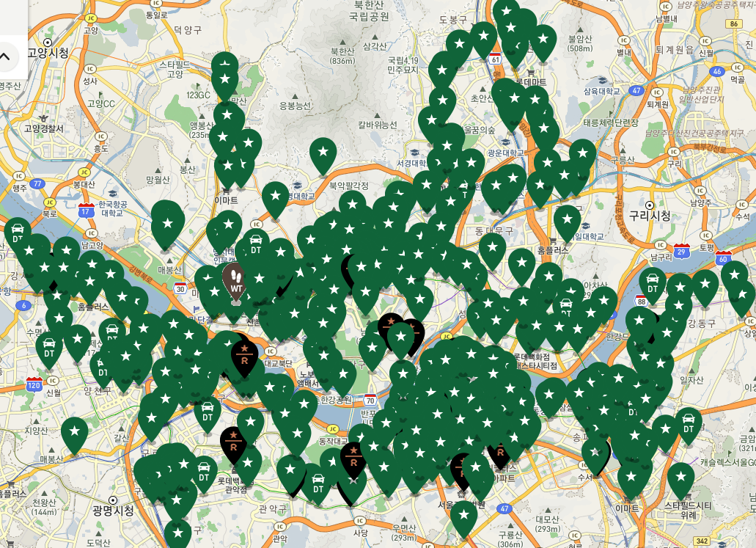Select the star marker above 북악팔각정
756x548 pixels.
tap(323, 154)
